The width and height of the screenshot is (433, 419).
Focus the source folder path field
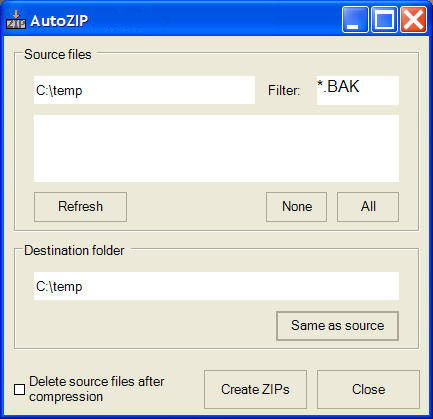144,90
